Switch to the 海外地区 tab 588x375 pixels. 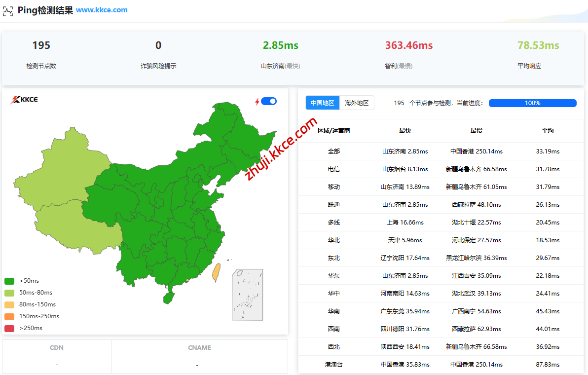click(x=357, y=103)
